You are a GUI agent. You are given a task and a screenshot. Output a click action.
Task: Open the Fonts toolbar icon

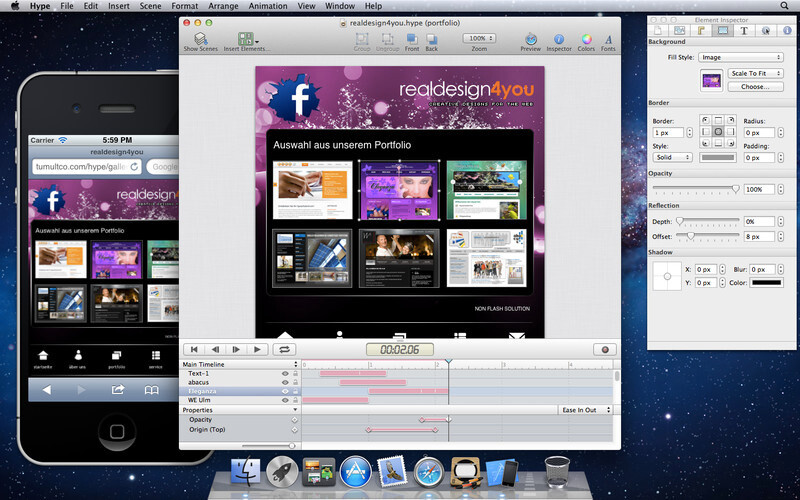coord(608,42)
